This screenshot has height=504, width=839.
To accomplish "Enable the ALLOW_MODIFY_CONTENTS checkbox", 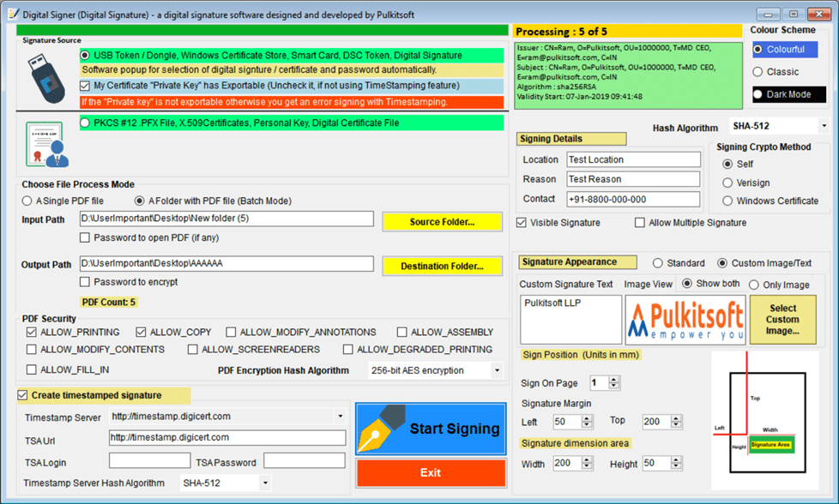I will tap(32, 350).
